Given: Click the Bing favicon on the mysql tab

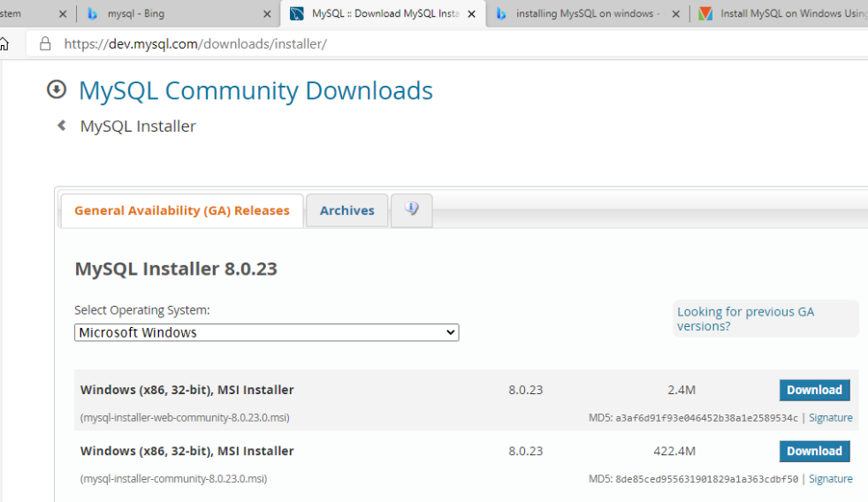Looking at the screenshot, I should pyautogui.click(x=92, y=14).
